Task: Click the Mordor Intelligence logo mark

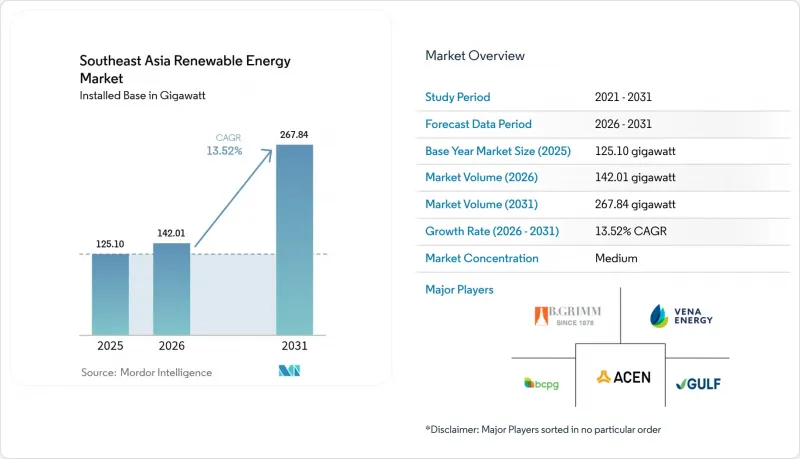Action: 289,371
